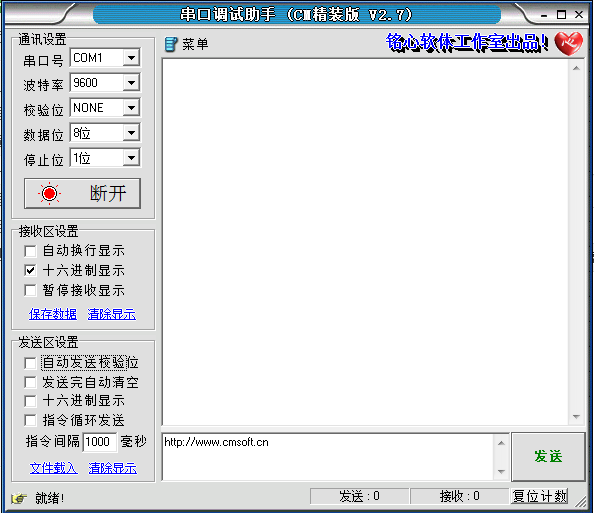The width and height of the screenshot is (594, 513).
Task: Expand the 串口号 COM1 dropdown
Action: coord(131,58)
